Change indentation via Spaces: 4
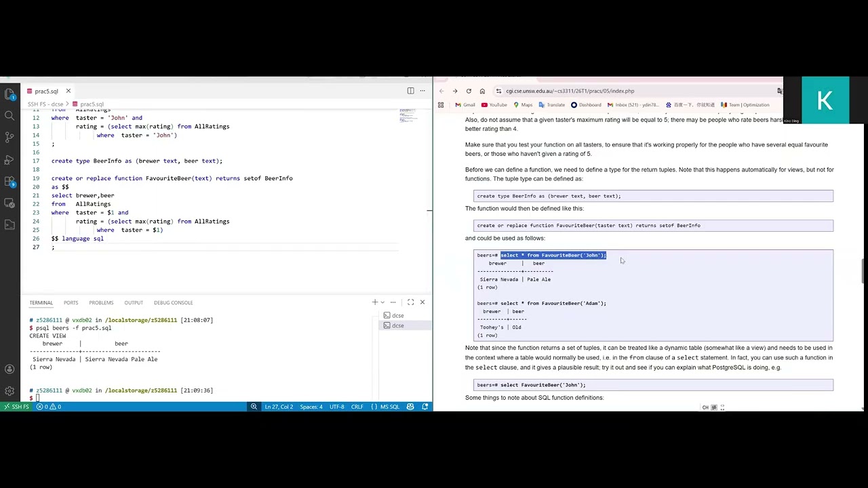868x488 pixels. (311, 407)
